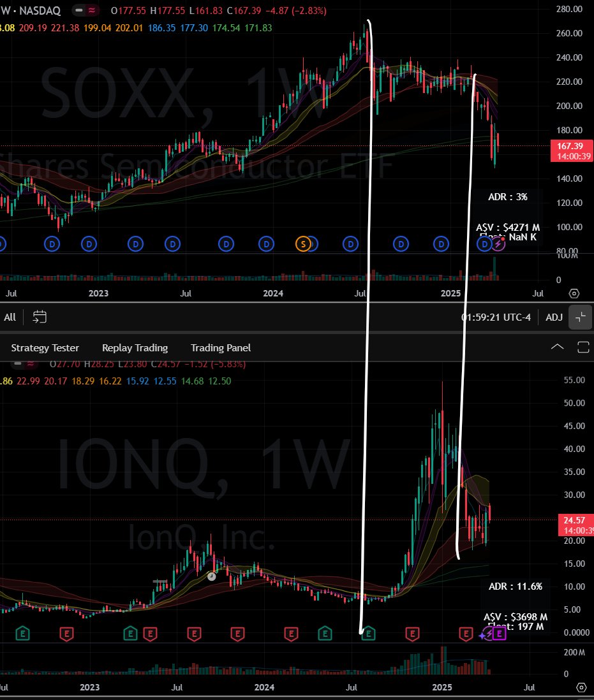
Task: Collapse the bottom panel with the up chevron
Action: [557, 347]
